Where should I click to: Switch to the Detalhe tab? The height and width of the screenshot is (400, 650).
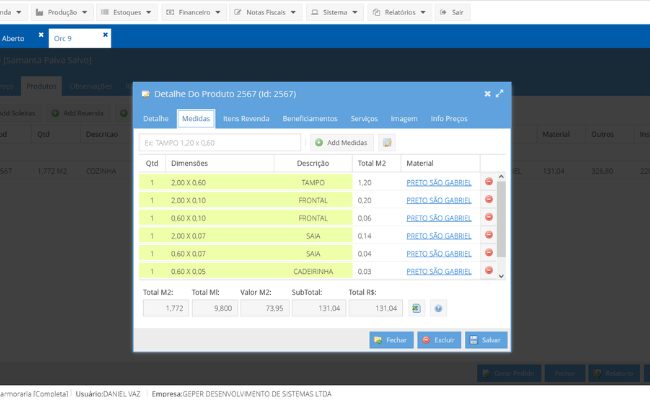155,119
